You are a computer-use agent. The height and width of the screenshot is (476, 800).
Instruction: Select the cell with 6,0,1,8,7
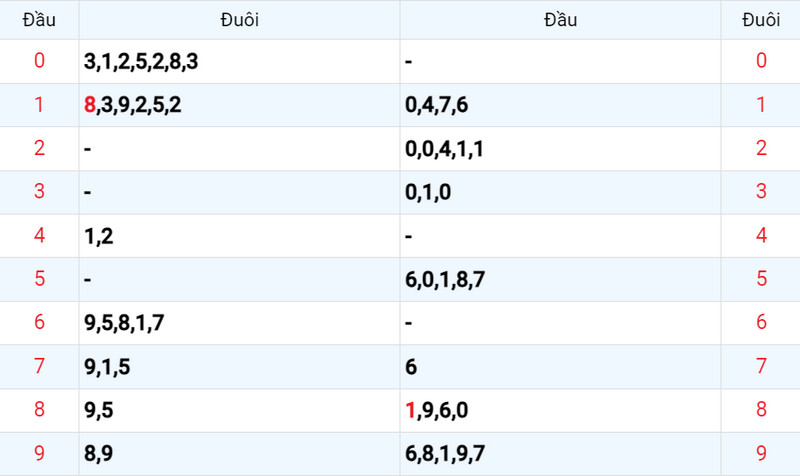(x=560, y=280)
